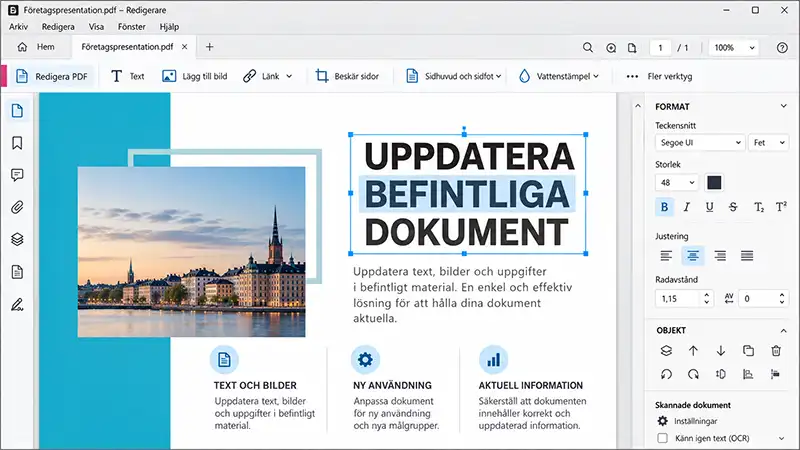Collapse the OBJEKT section

pyautogui.click(x=783, y=331)
